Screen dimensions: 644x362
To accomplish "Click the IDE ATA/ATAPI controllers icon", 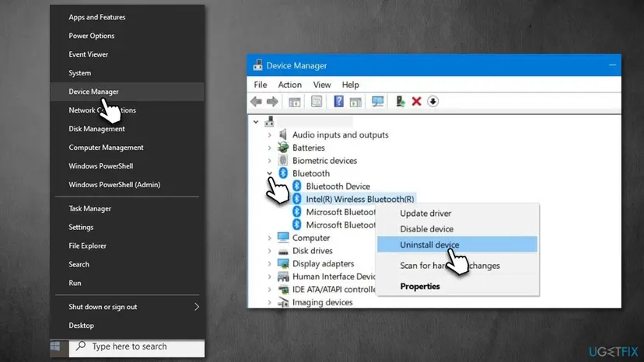I will click(283, 289).
